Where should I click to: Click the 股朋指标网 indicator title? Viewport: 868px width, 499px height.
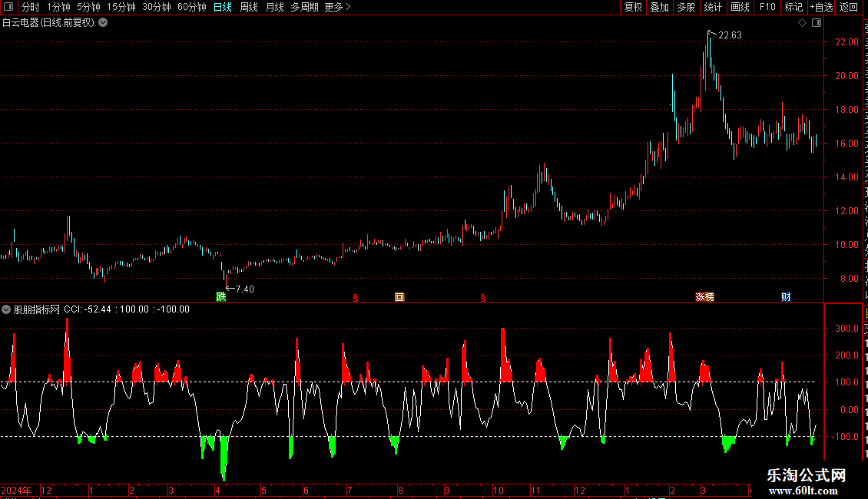(37, 309)
